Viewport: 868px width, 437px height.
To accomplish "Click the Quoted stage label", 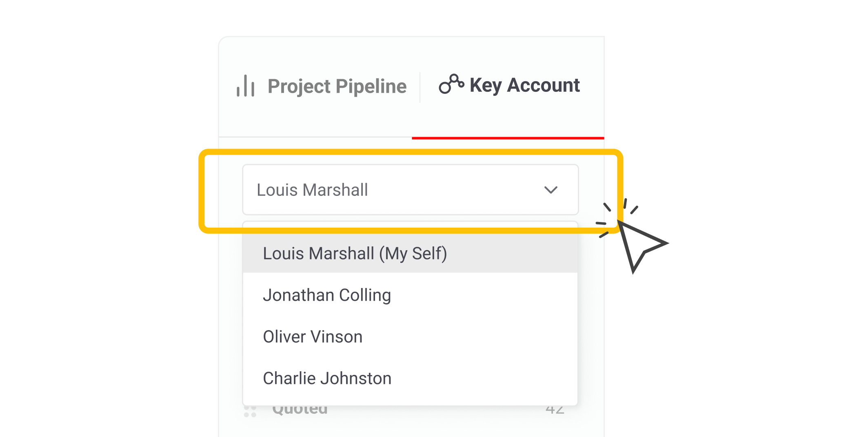I will pos(300,410).
